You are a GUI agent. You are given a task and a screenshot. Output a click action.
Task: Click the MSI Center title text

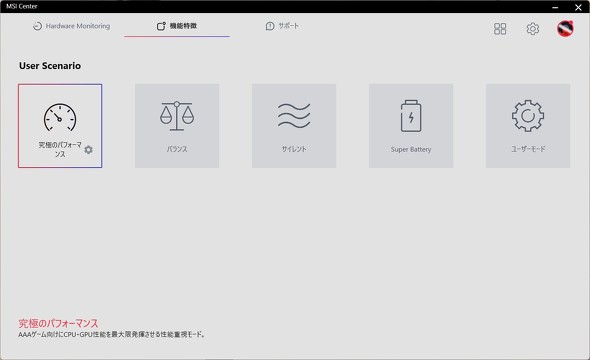coord(22,6)
